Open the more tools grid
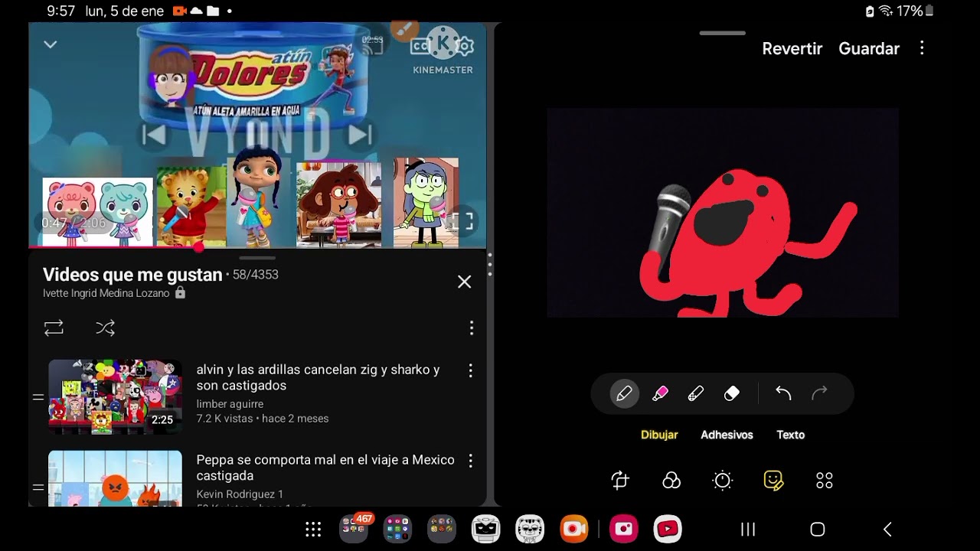The height and width of the screenshot is (551, 980). tap(825, 480)
